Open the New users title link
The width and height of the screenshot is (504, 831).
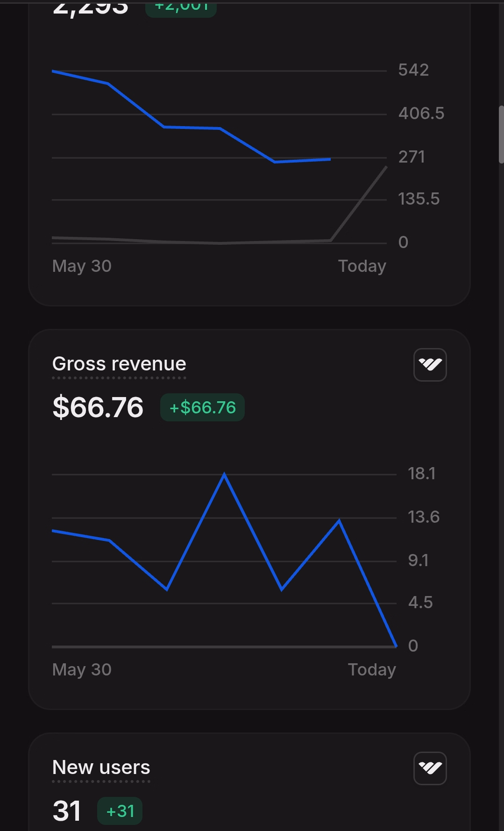pyautogui.click(x=101, y=767)
